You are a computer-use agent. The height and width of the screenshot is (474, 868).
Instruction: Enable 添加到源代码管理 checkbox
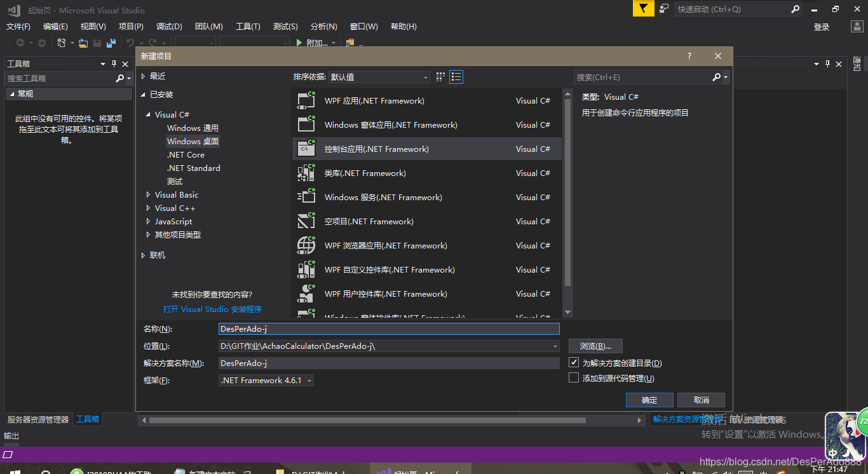(x=574, y=378)
